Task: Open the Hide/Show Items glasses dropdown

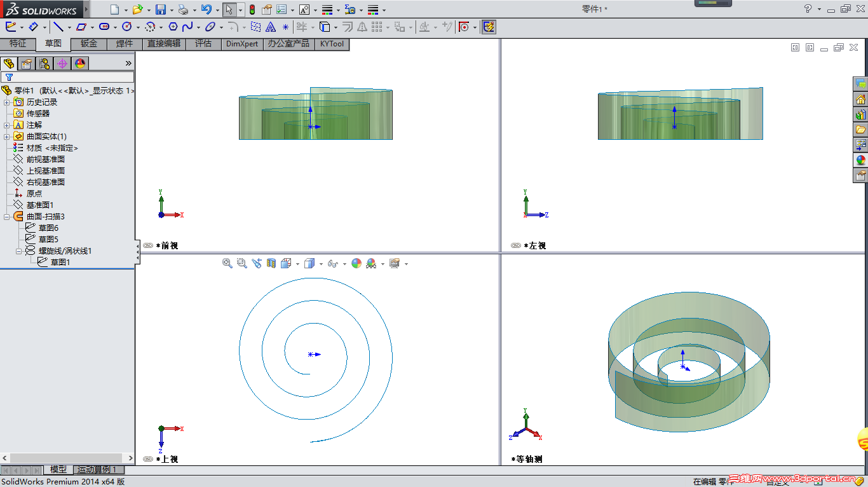Action: tap(344, 264)
